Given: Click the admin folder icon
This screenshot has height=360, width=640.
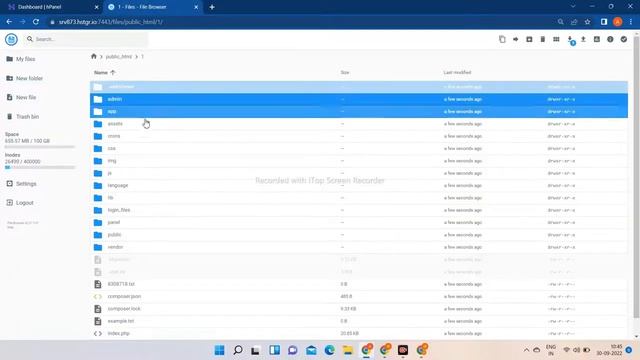Looking at the screenshot, I should (x=98, y=99).
